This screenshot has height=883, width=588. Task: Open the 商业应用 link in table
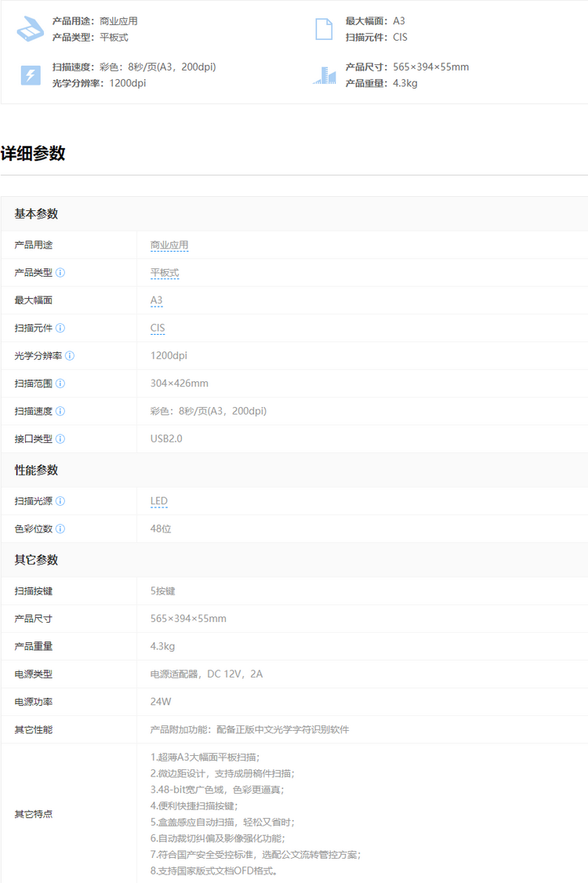coord(169,245)
